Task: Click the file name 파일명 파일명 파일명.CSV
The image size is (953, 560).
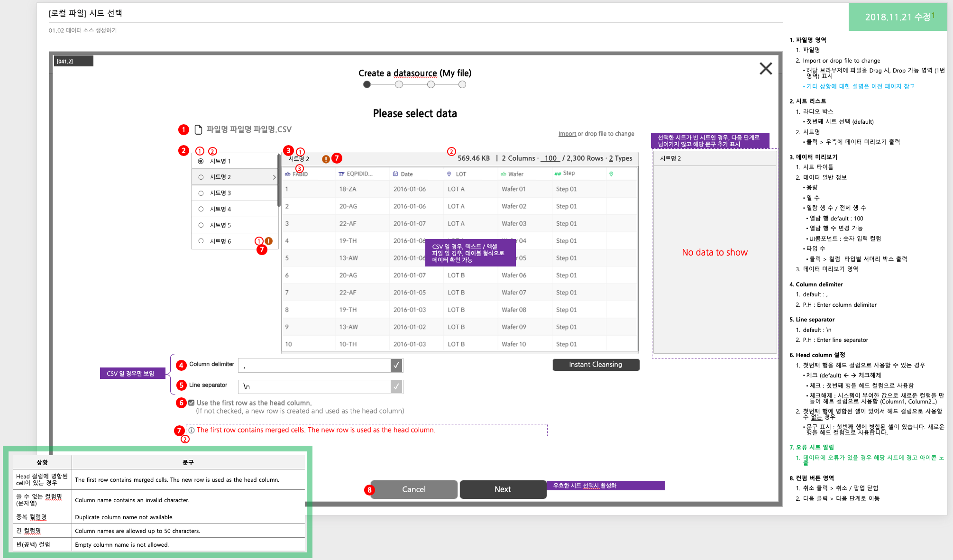Action: [x=249, y=129]
